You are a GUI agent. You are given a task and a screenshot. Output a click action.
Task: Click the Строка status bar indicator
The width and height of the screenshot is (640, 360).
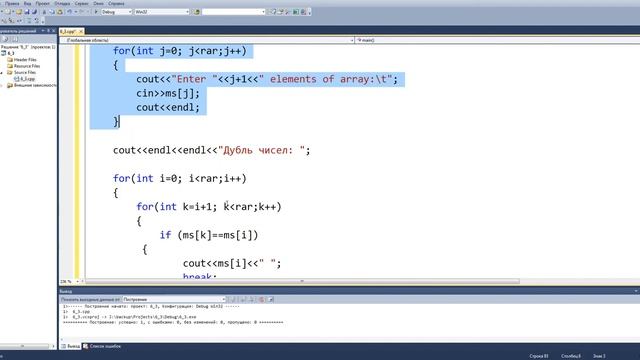(539, 356)
